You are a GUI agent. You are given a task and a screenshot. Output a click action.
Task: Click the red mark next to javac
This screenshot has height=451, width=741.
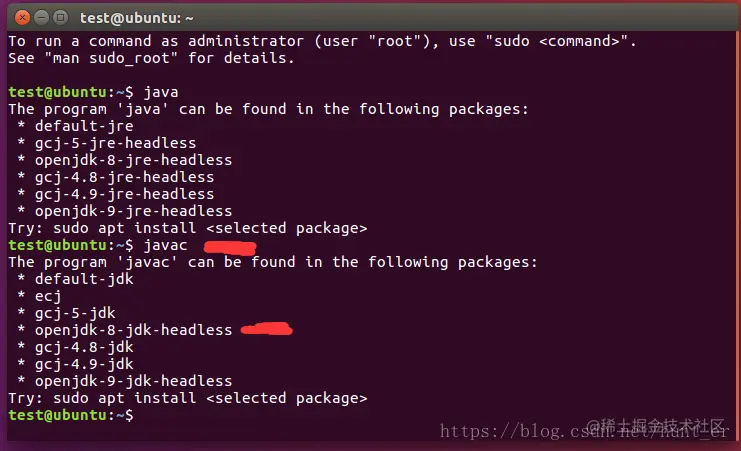[230, 247]
